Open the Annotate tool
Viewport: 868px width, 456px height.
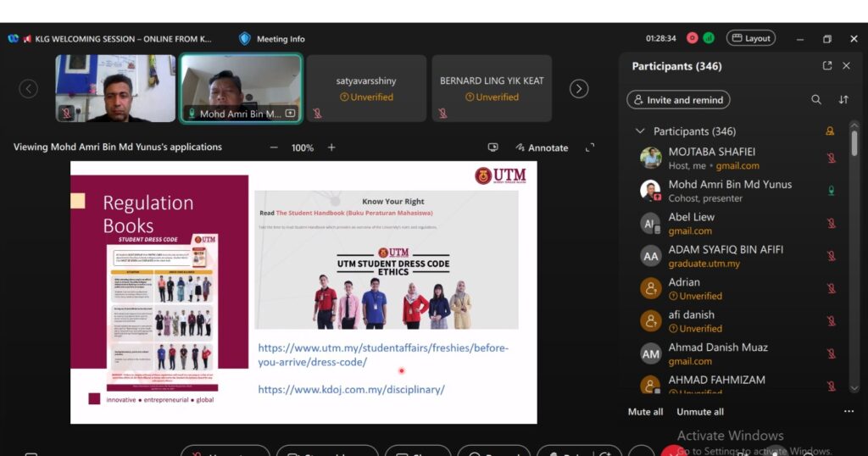click(541, 147)
